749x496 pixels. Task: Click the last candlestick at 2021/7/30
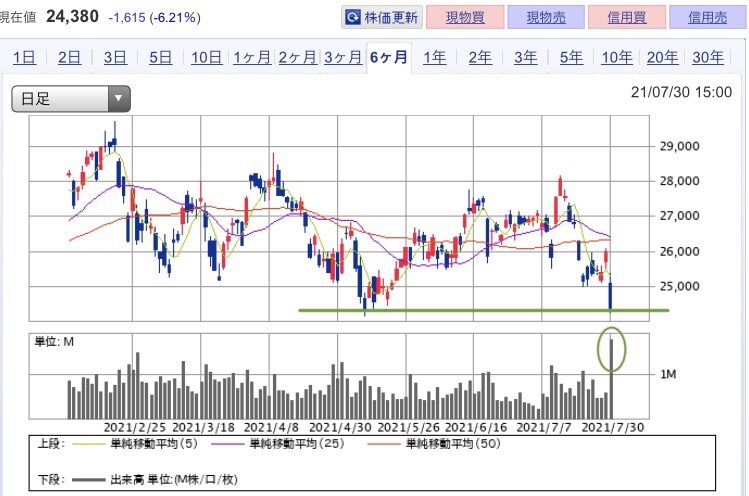(610, 295)
